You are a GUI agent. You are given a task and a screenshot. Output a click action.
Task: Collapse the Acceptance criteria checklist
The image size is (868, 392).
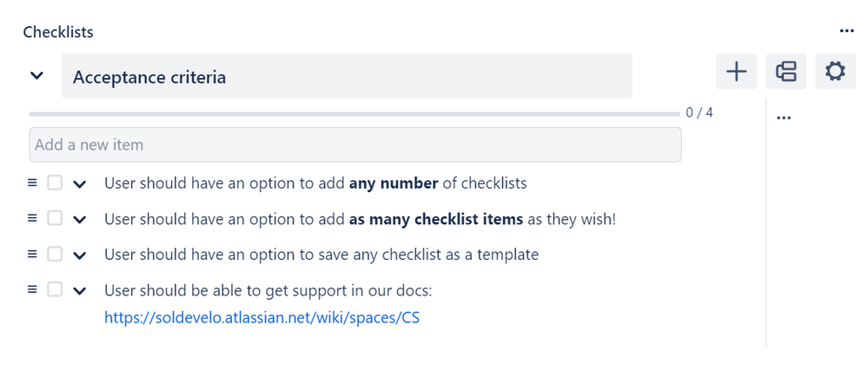36,76
